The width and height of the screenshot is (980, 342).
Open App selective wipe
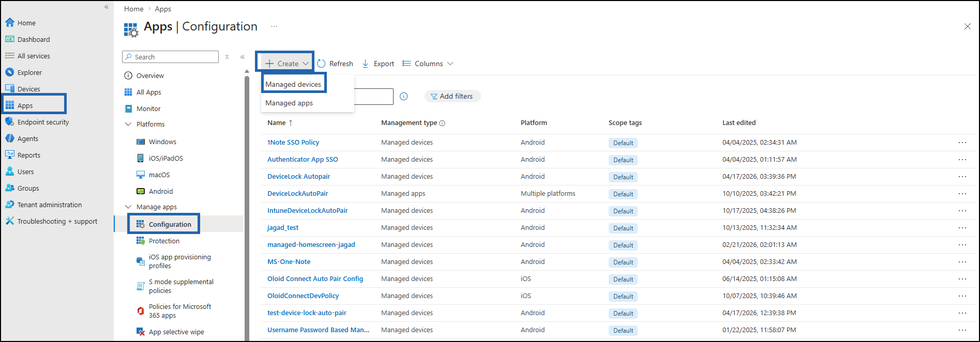[176, 332]
